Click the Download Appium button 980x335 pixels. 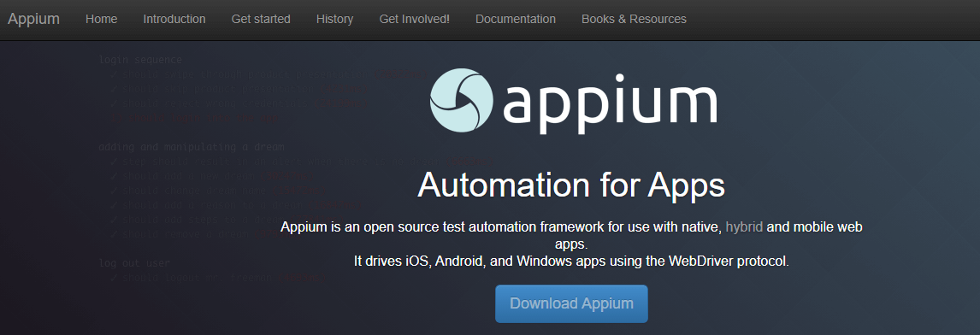click(x=571, y=303)
